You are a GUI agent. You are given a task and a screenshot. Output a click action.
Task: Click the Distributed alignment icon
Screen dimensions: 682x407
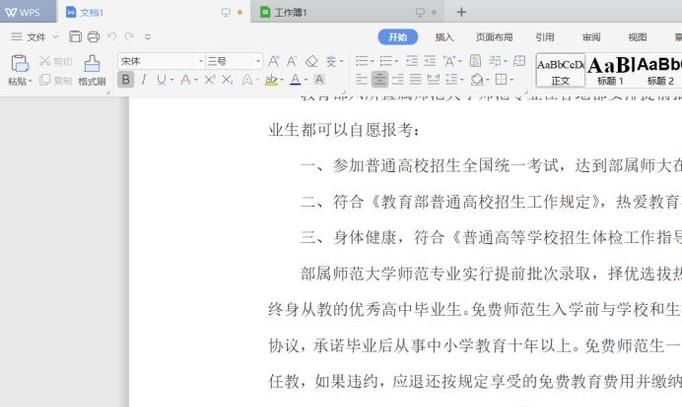[433, 80]
